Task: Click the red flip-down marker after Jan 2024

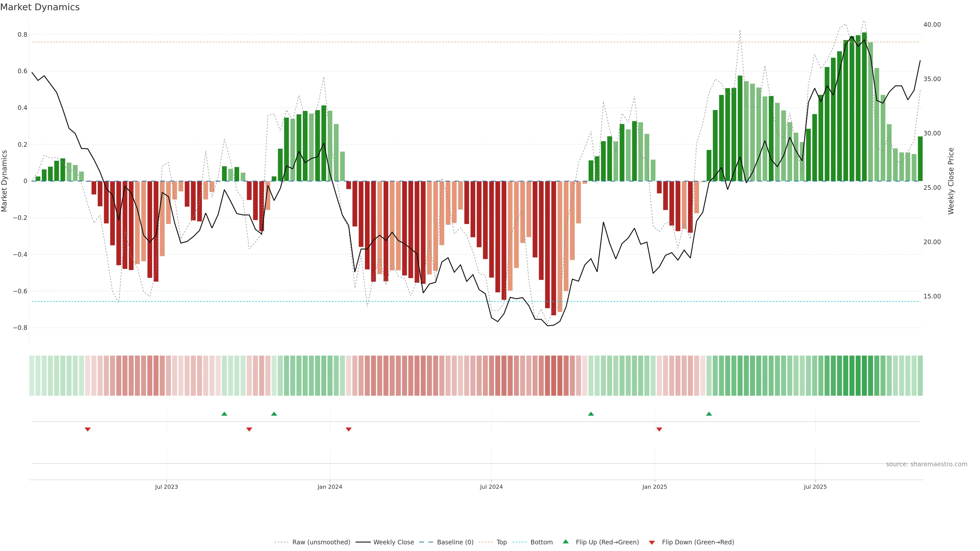Action: click(348, 429)
